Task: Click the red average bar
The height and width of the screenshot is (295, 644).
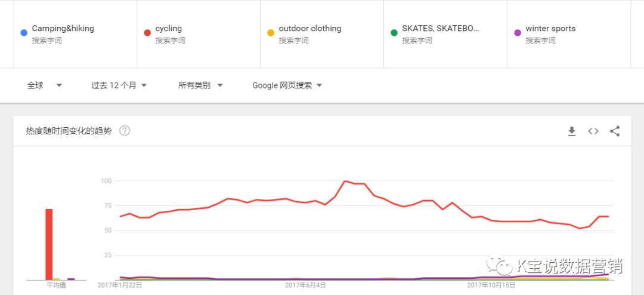Action: click(49, 245)
